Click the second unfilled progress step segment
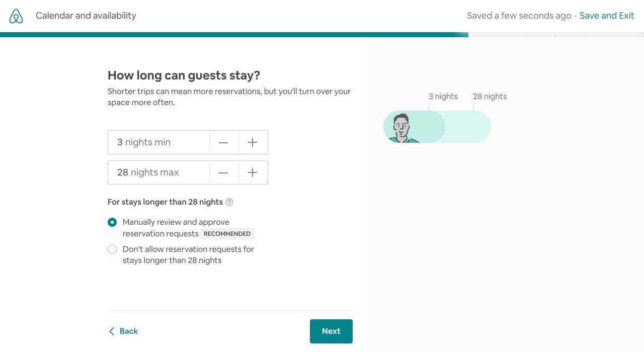 [x=511, y=35]
